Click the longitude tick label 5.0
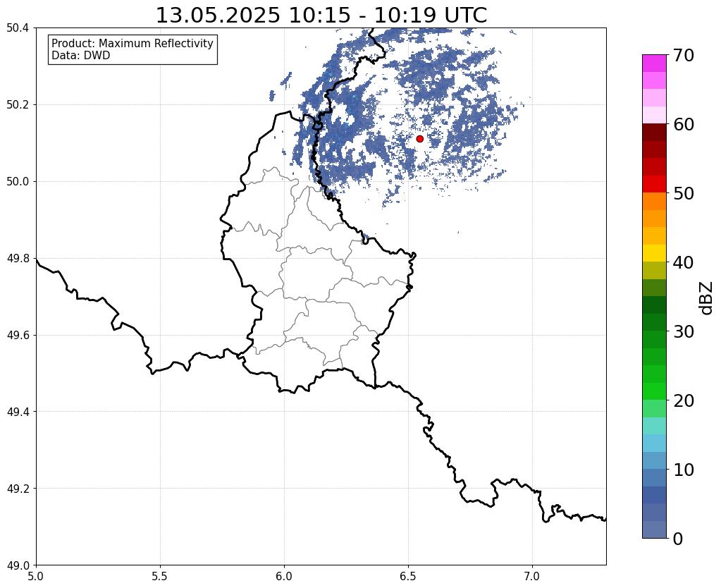Image resolution: width=721 pixels, height=588 pixels. [x=36, y=576]
